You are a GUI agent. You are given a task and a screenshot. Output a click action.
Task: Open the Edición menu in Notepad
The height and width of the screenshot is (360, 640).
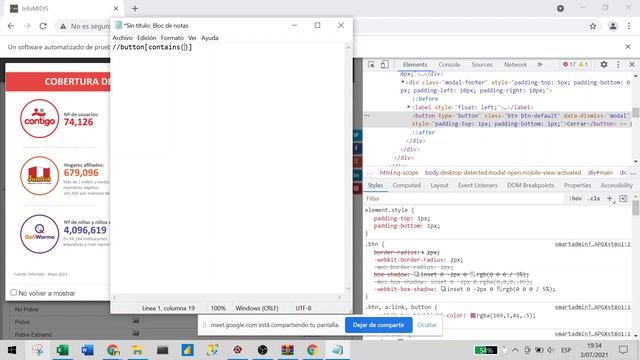point(147,38)
